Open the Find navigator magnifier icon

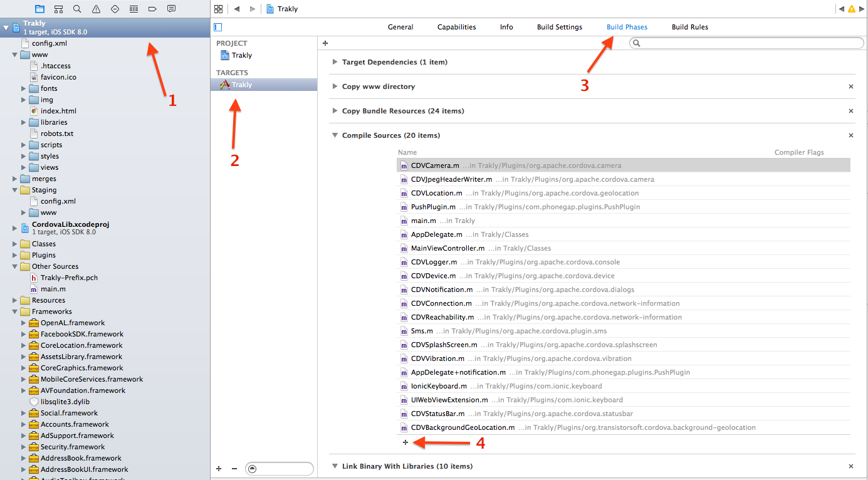click(x=77, y=9)
